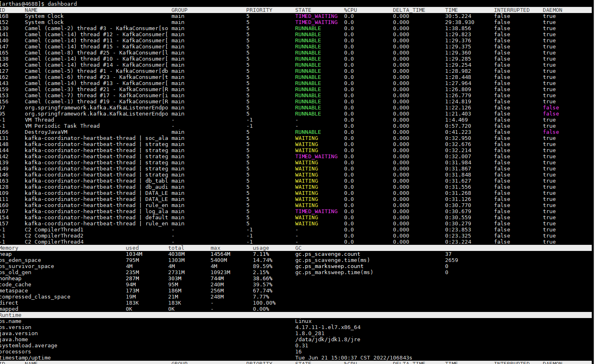Select the "PRIORITY" header in the top thread table
595x364 pixels.
(259, 10)
